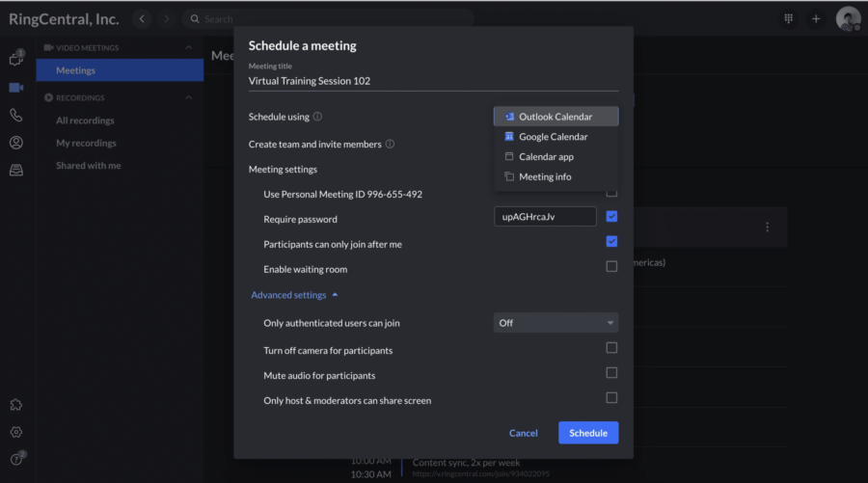Open the Phone icon in left sidebar
The image size is (868, 483).
15,115
